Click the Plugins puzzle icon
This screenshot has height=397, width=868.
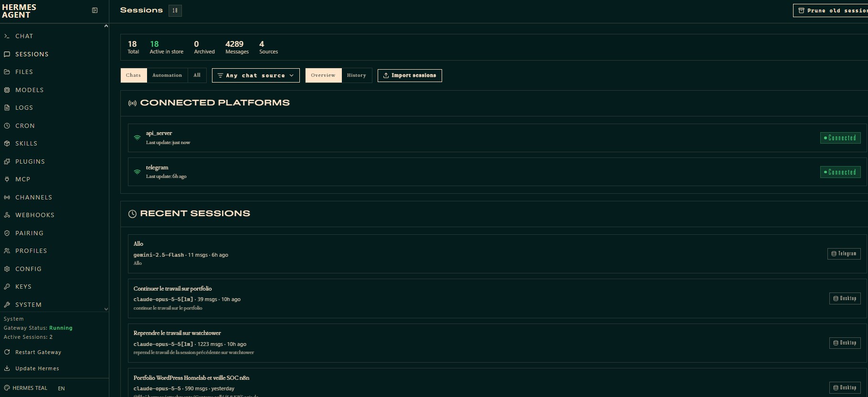point(7,162)
